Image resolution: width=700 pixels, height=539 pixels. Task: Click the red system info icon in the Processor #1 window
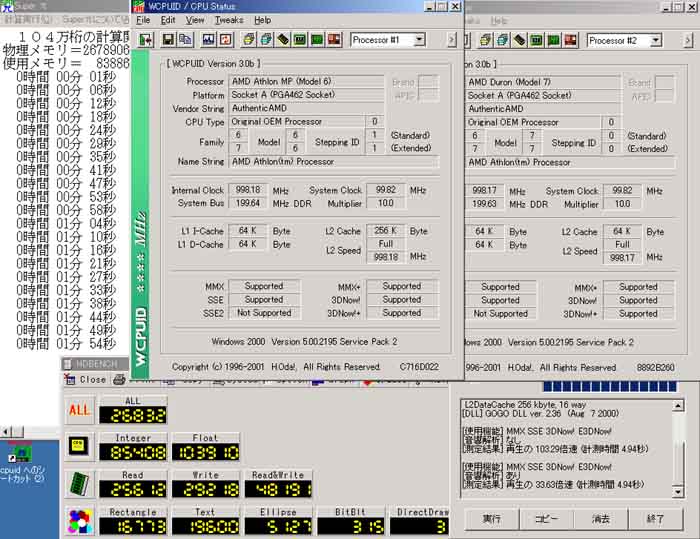click(x=334, y=40)
